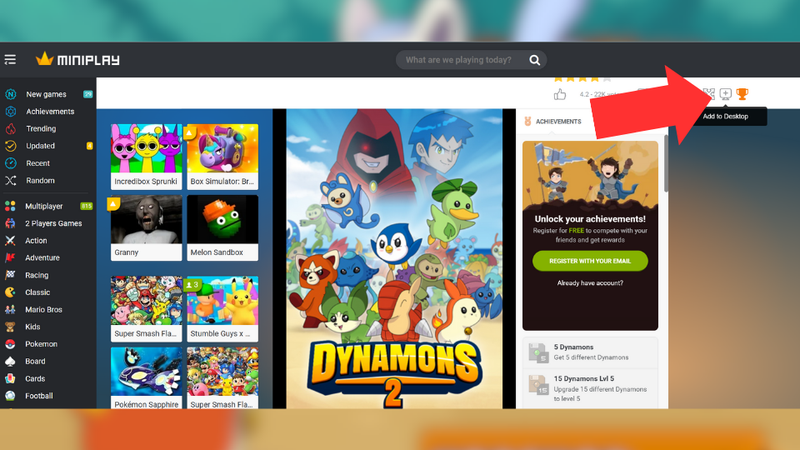Click the Kids bear icon
The height and width of the screenshot is (450, 800).
pyautogui.click(x=10, y=327)
